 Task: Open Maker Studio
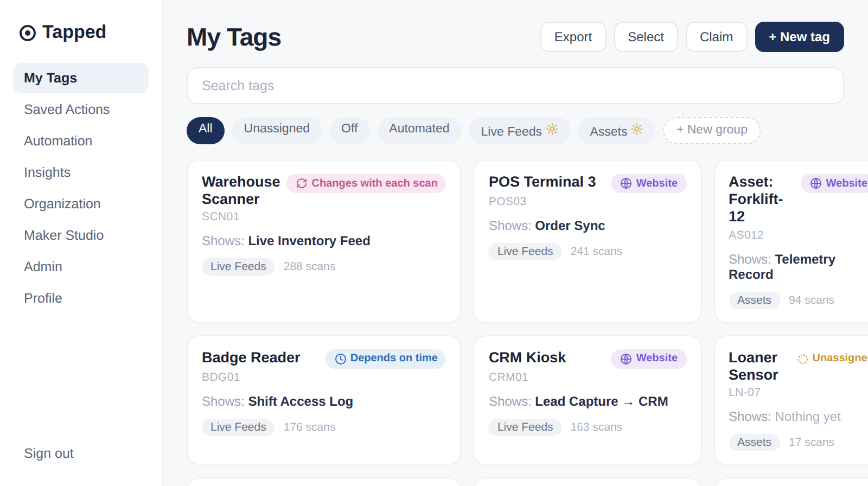click(x=81, y=235)
